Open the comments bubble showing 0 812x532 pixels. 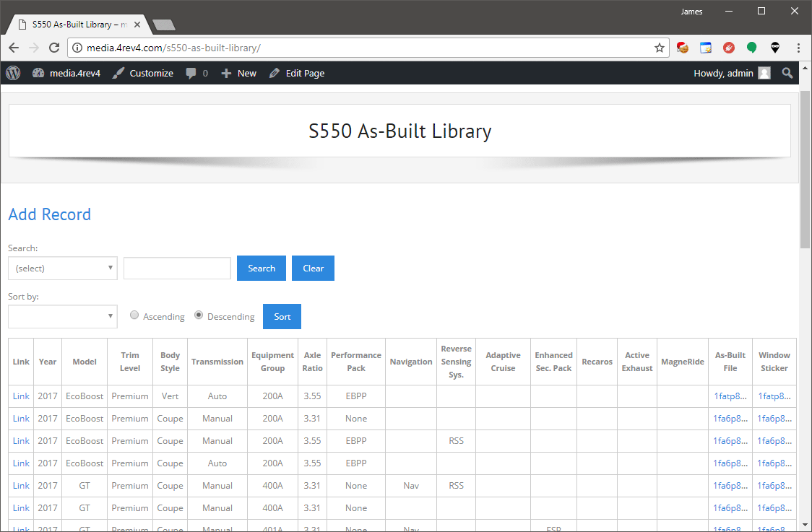pyautogui.click(x=196, y=73)
